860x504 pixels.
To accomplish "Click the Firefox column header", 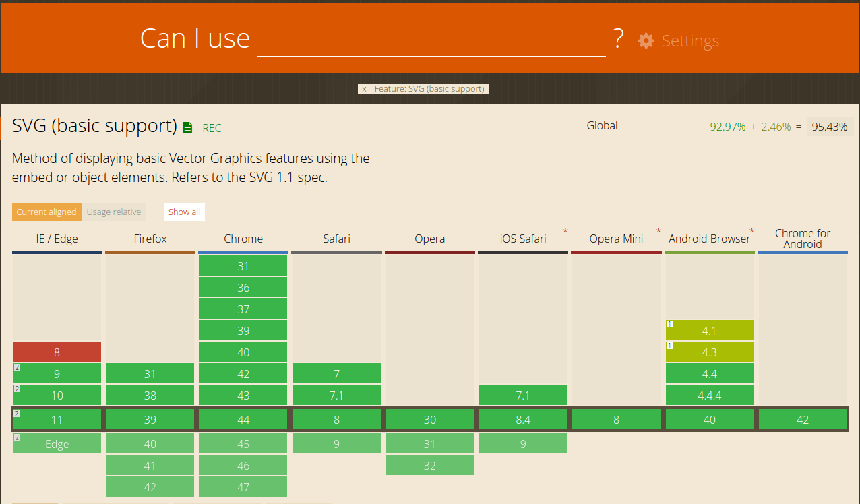I will tap(150, 239).
